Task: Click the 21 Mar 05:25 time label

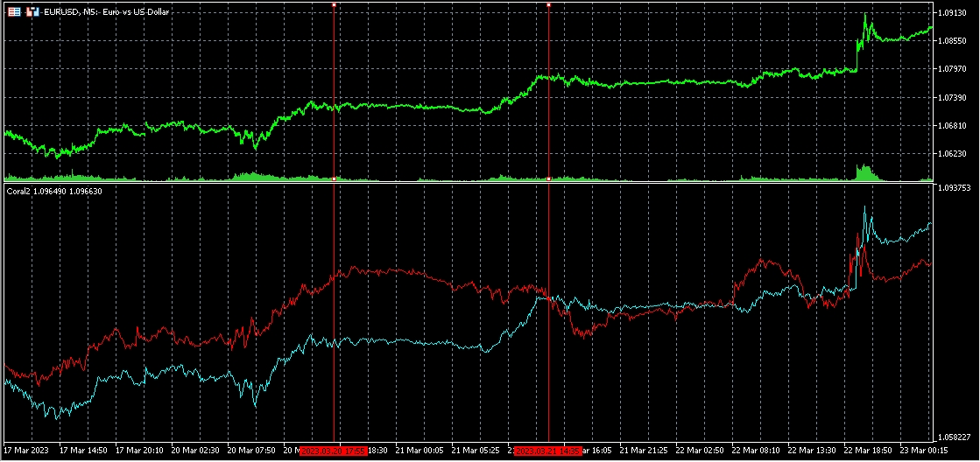Action: pos(475,450)
